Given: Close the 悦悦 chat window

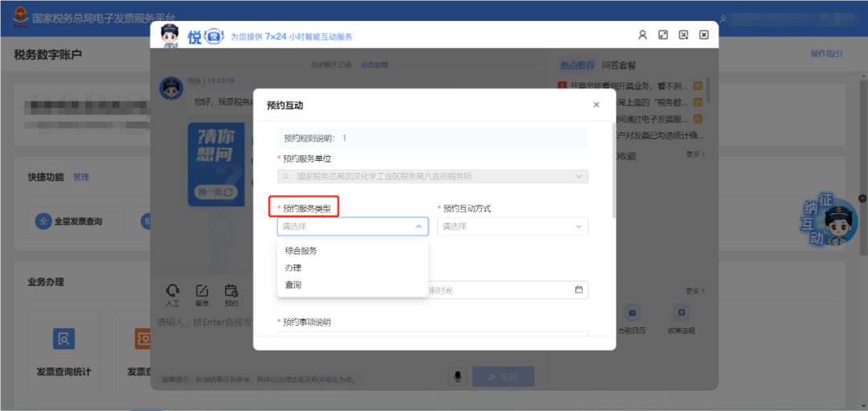Looking at the screenshot, I should pyautogui.click(x=703, y=35).
